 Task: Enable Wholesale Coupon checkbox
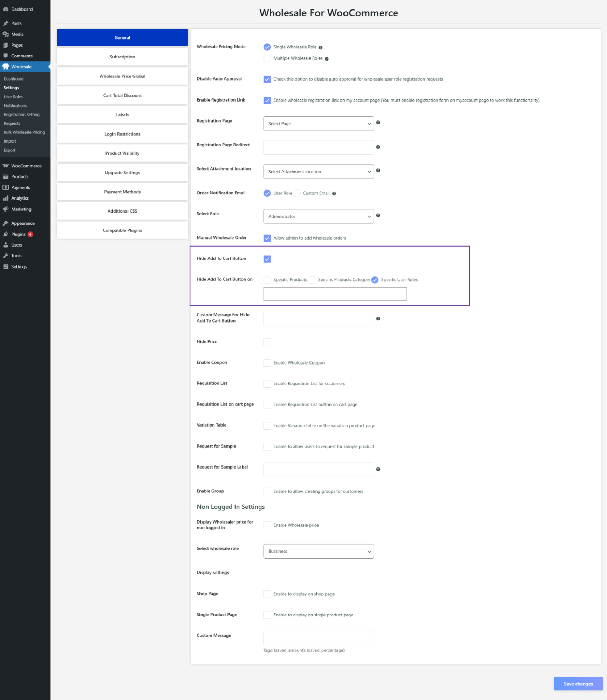(x=267, y=363)
